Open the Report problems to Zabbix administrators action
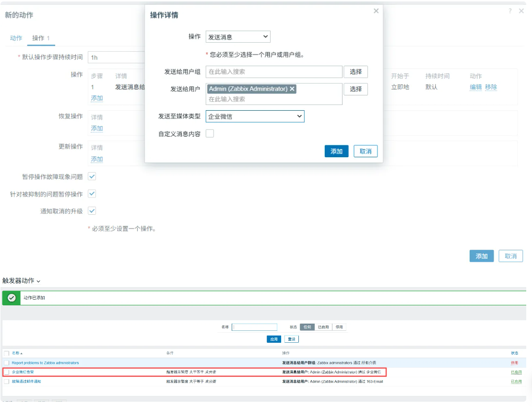This screenshot has width=532, height=407. point(45,363)
